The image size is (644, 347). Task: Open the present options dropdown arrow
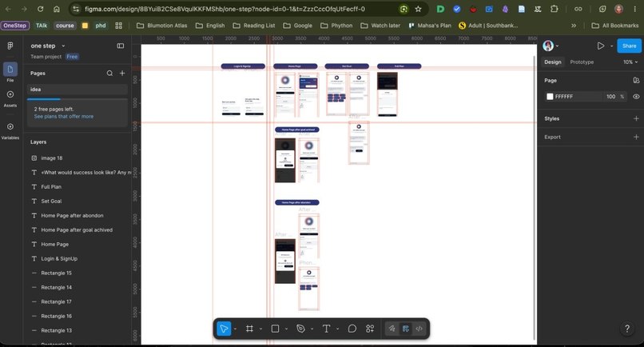611,46
